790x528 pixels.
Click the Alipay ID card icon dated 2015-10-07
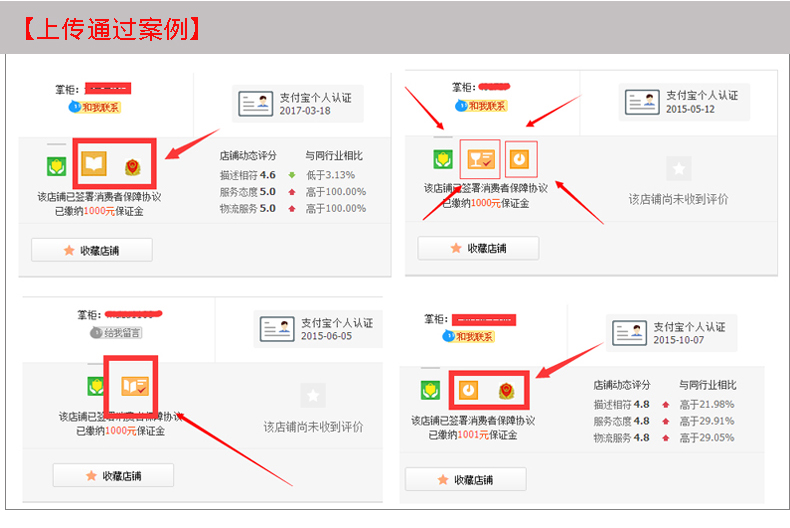(629, 333)
